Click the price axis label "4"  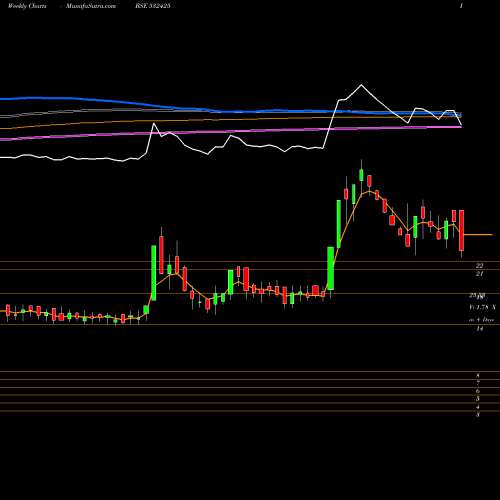[x=478, y=407]
